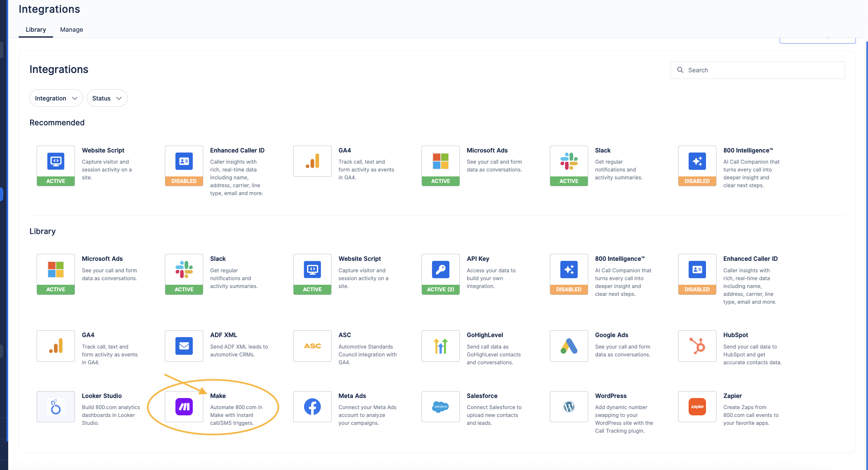Switch to the Library tab
The width and height of the screenshot is (868, 470).
pyautogui.click(x=36, y=30)
